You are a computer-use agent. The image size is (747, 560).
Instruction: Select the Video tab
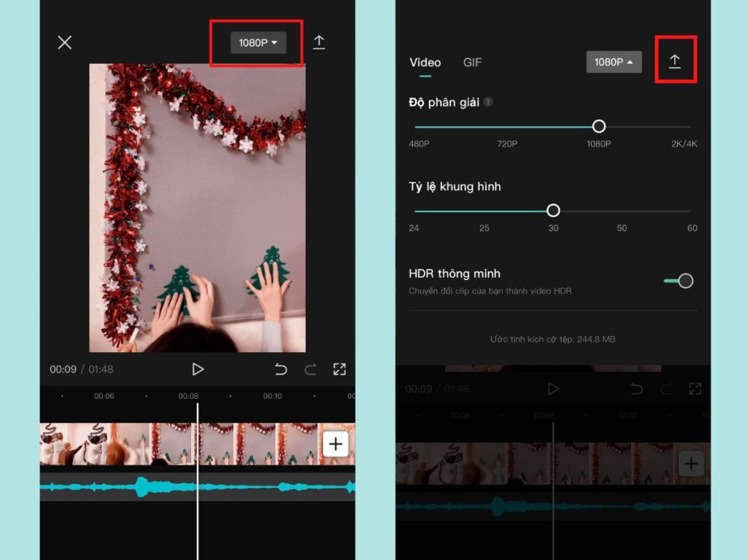[425, 63]
